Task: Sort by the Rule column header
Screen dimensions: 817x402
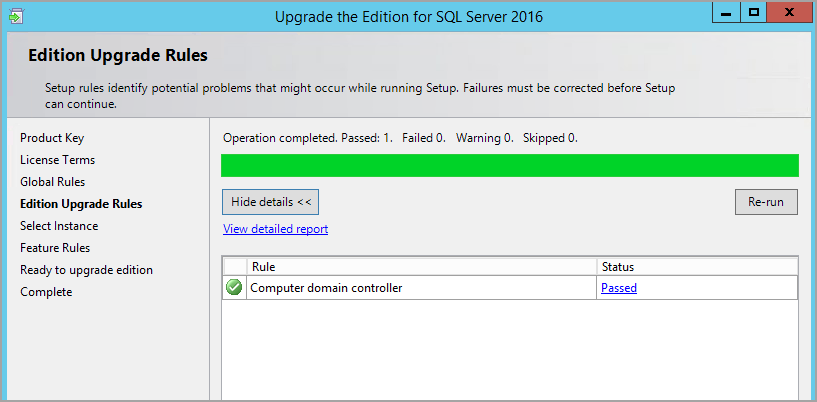Action: [420, 267]
